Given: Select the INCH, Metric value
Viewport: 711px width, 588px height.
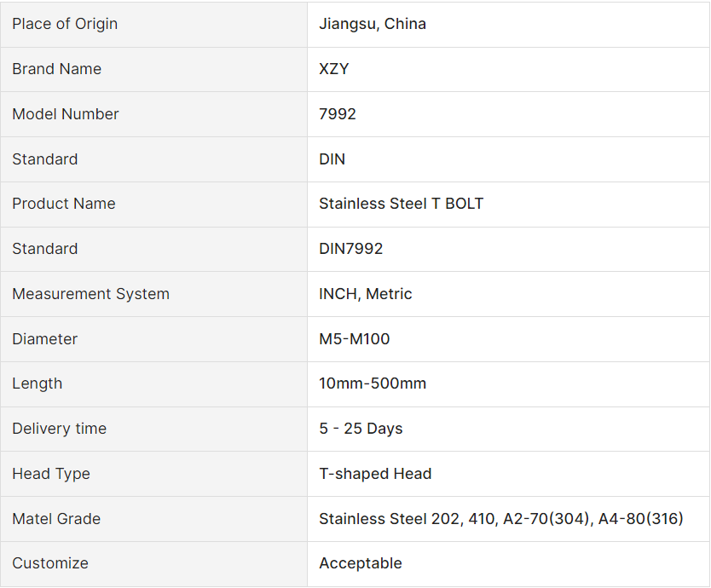Looking at the screenshot, I should point(366,294).
